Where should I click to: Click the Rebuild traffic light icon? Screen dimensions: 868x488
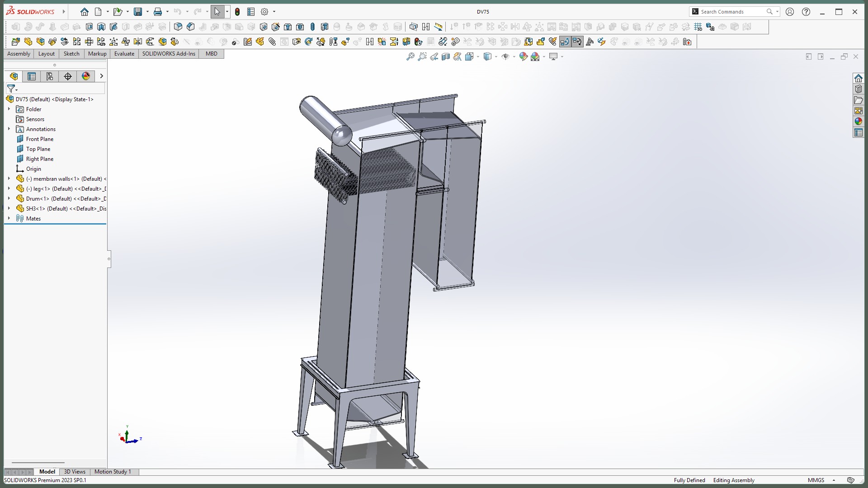[237, 12]
